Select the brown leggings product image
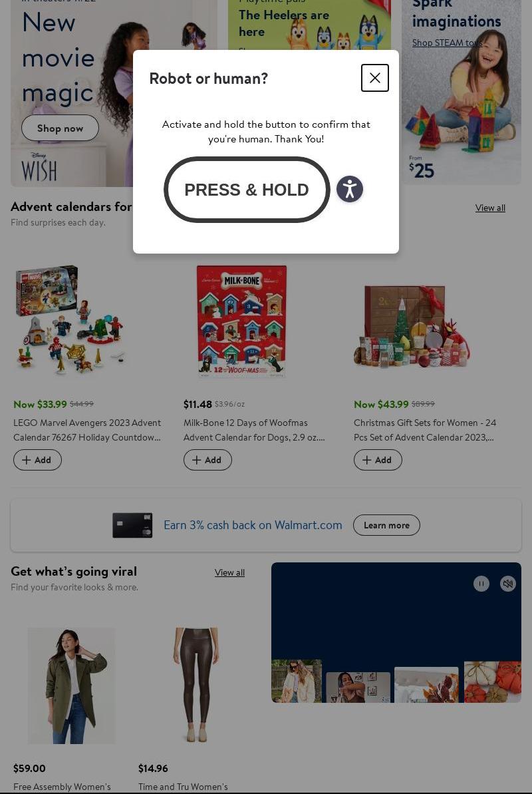The height and width of the screenshot is (794, 532). point(196,686)
